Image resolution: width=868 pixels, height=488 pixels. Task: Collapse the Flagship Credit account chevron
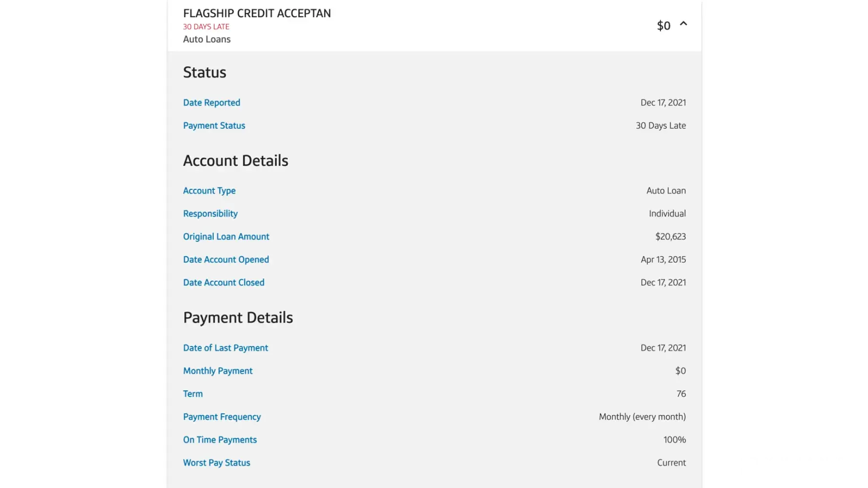[683, 23]
